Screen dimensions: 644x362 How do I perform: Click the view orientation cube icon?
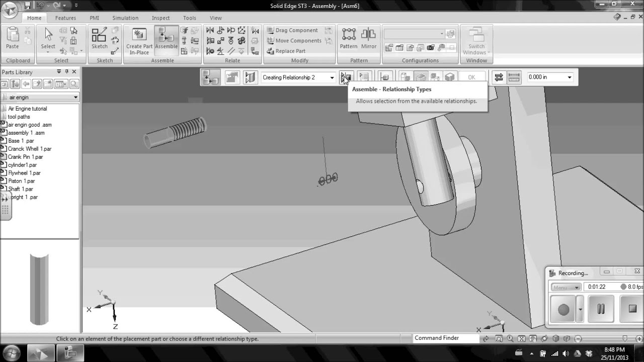[x=556, y=339]
